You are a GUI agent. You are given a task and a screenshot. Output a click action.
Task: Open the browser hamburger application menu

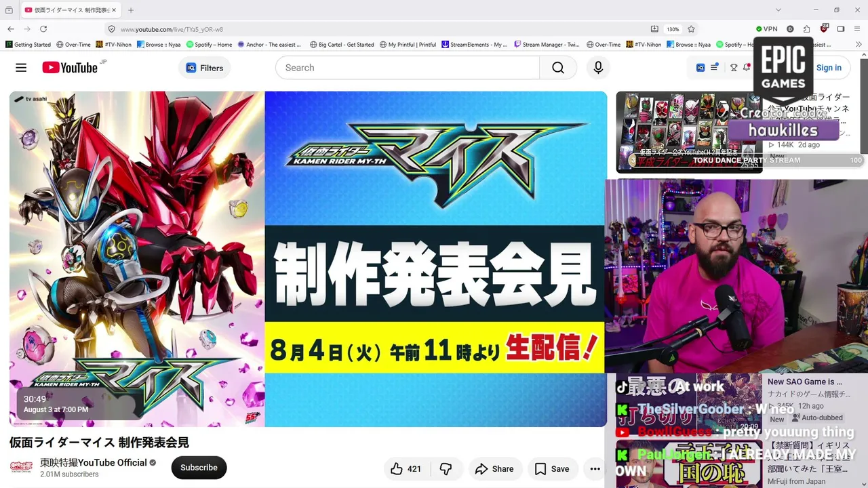click(x=857, y=29)
